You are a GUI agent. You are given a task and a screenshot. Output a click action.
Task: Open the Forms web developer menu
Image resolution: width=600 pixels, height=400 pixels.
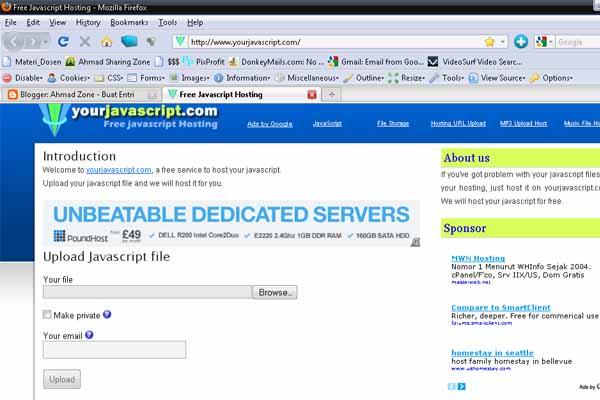pos(146,78)
